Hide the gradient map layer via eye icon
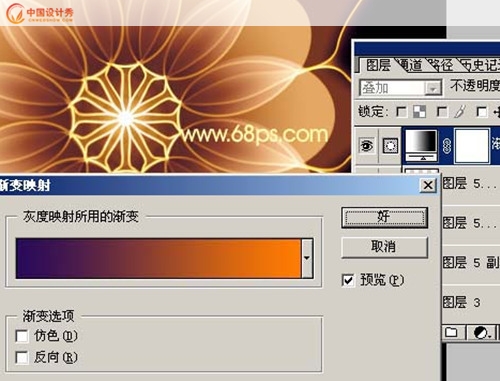This screenshot has width=500, height=381. point(367,146)
